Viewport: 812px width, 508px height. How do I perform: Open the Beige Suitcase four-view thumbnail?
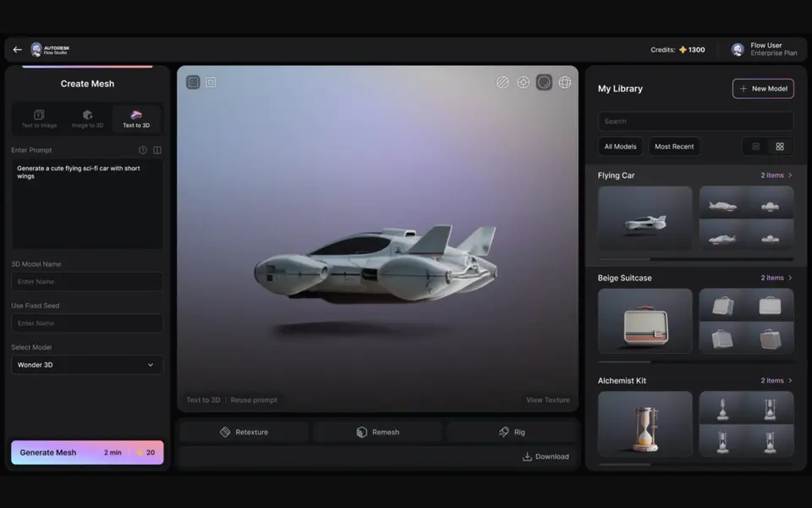click(746, 321)
